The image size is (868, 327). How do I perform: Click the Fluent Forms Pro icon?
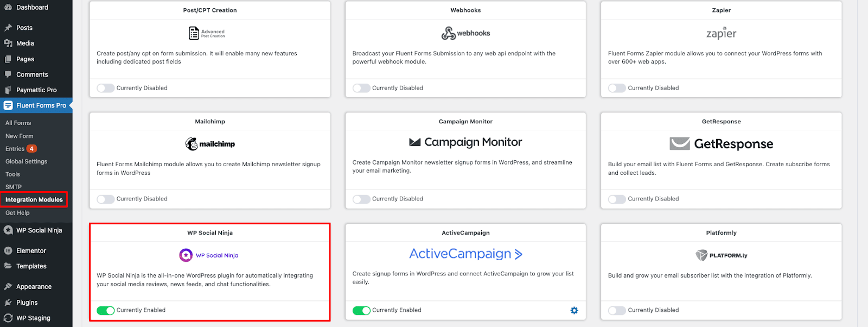tap(8, 105)
